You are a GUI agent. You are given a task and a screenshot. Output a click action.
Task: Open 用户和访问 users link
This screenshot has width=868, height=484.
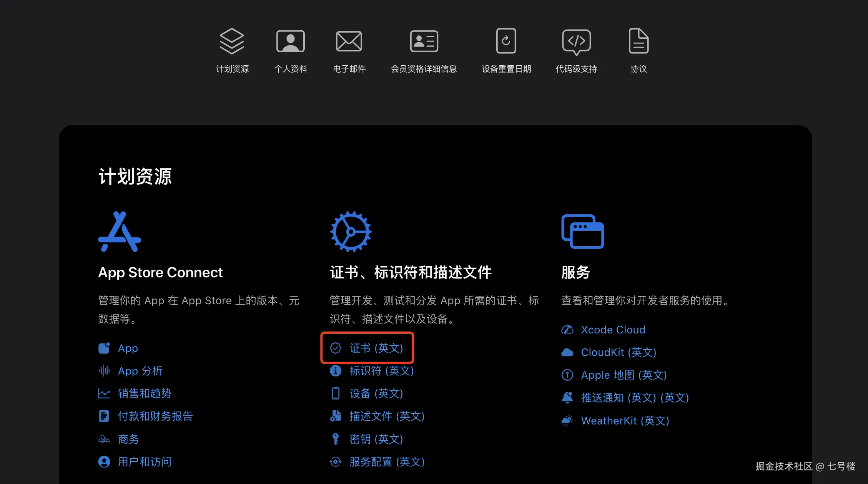pos(144,462)
